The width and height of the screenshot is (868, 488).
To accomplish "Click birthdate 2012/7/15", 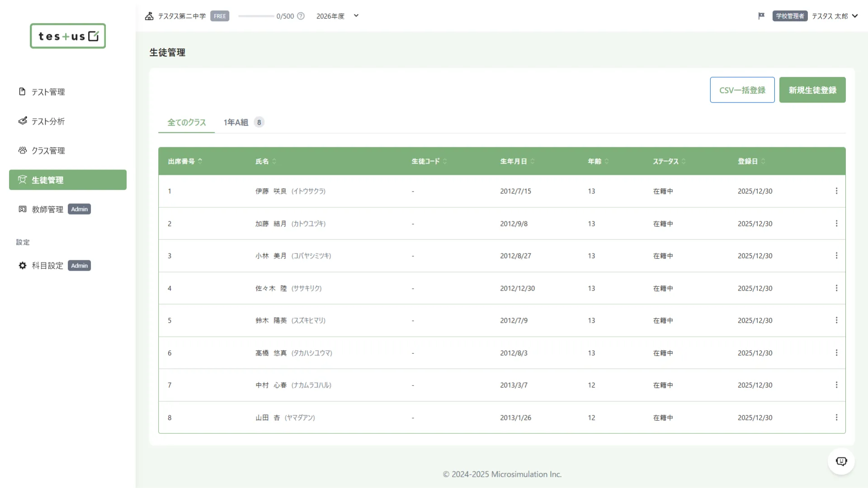I will point(515,191).
